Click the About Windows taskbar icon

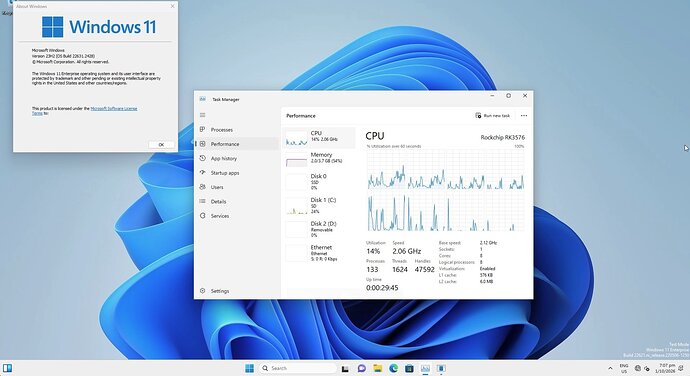tap(441, 368)
